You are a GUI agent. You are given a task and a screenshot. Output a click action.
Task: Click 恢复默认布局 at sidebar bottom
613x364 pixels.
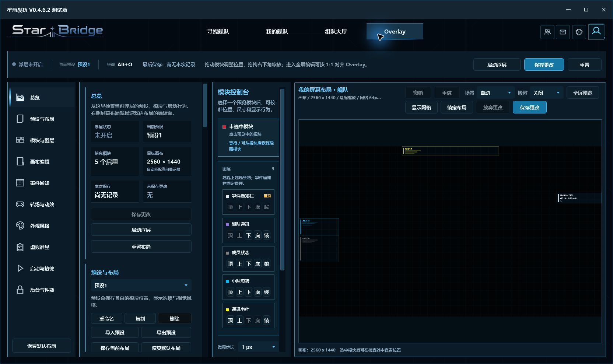point(42,346)
